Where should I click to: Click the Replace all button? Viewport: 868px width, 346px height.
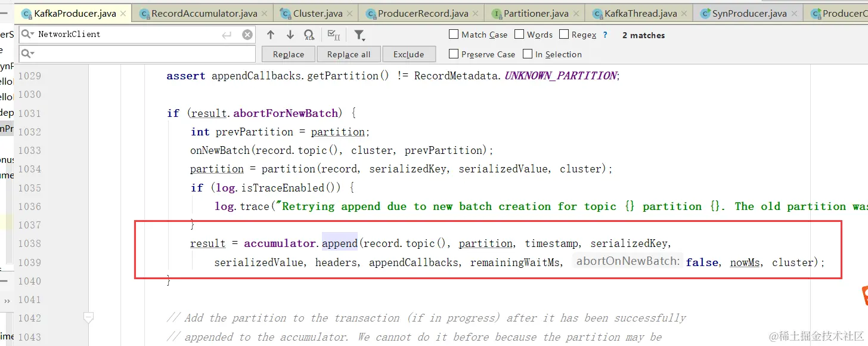tap(349, 54)
